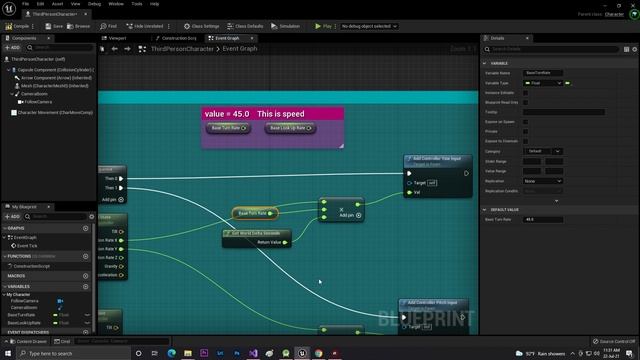Viewport: 640px width, 360px height.
Task: Open Details panel settings gear
Action: [x=635, y=49]
